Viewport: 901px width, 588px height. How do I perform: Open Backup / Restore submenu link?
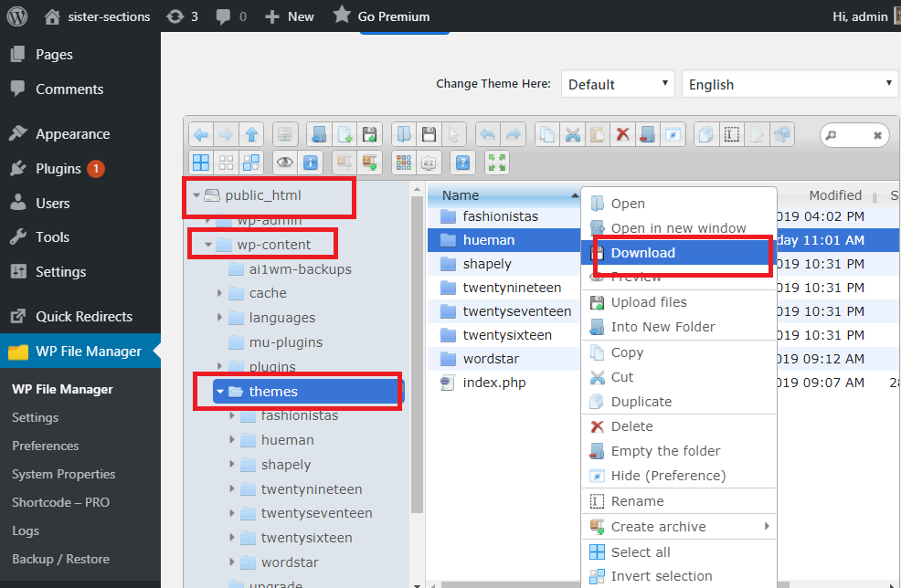61,559
